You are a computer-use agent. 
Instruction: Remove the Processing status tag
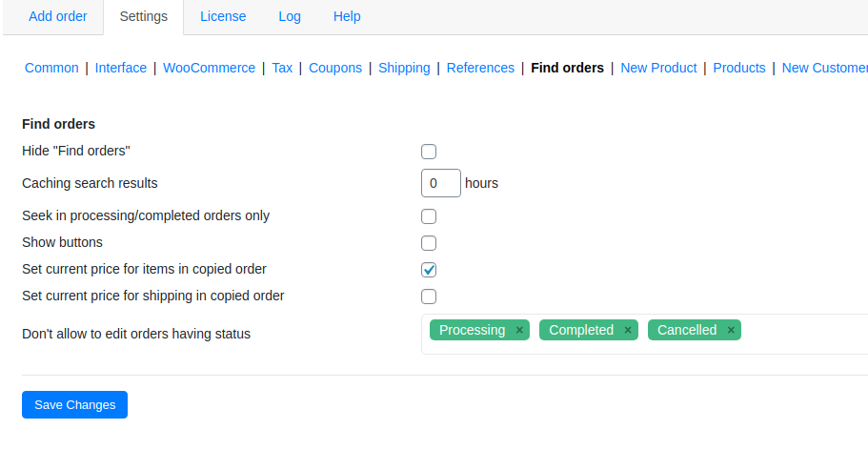[519, 330]
